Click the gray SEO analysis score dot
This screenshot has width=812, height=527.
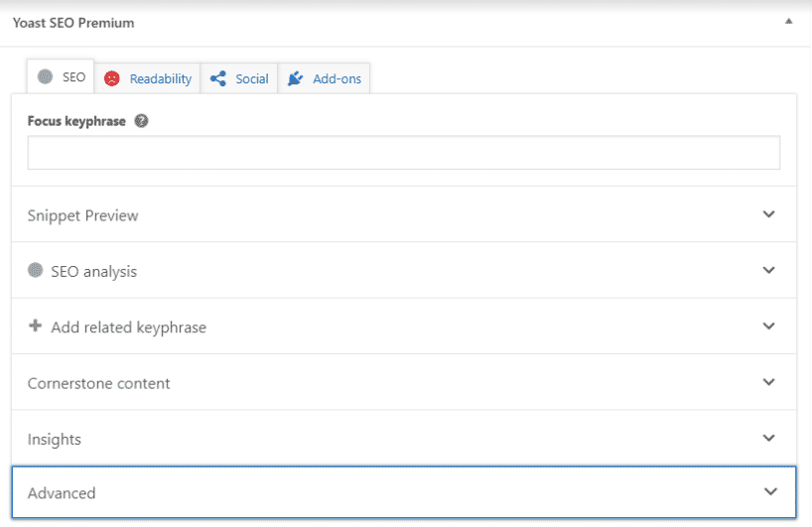click(x=35, y=270)
